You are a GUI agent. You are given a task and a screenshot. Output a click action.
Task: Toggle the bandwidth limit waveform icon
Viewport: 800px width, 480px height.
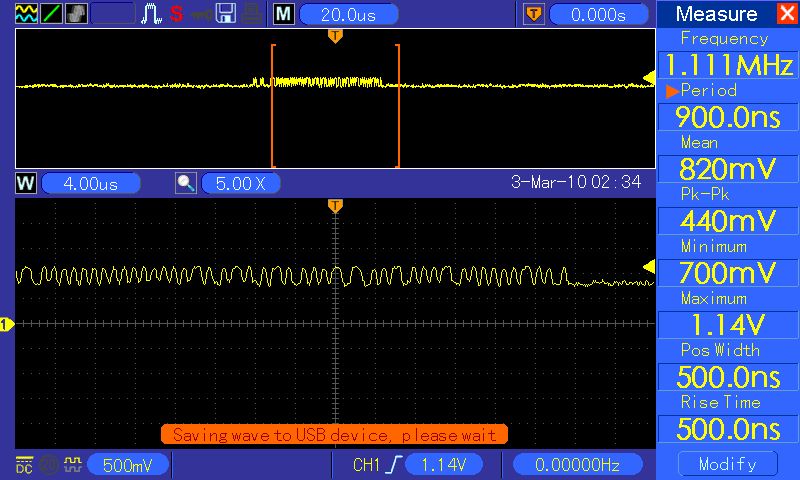pyautogui.click(x=72, y=464)
